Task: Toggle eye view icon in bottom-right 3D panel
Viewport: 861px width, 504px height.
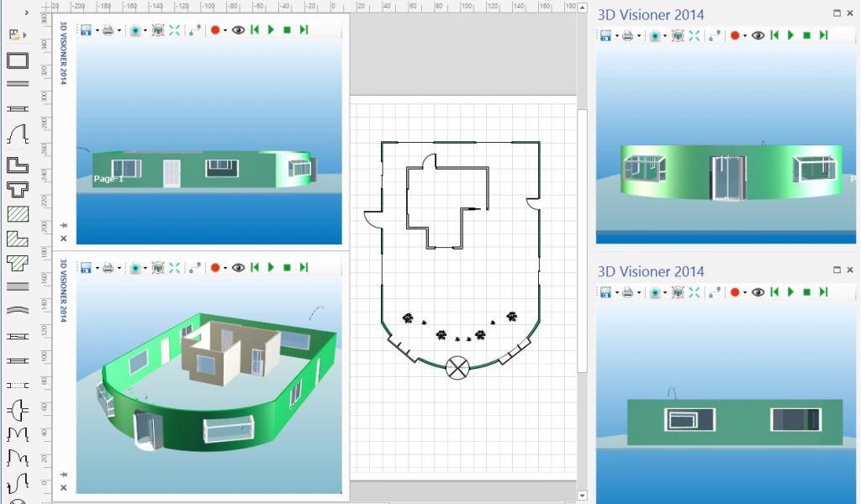Action: (x=758, y=292)
